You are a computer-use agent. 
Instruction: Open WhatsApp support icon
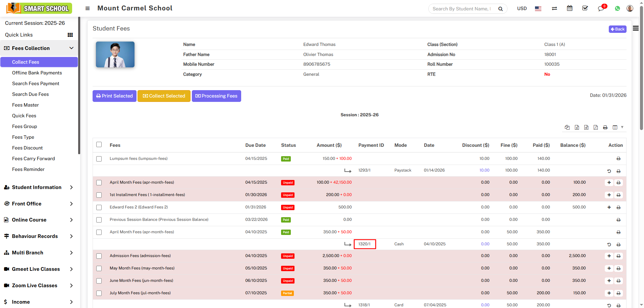(618, 8)
